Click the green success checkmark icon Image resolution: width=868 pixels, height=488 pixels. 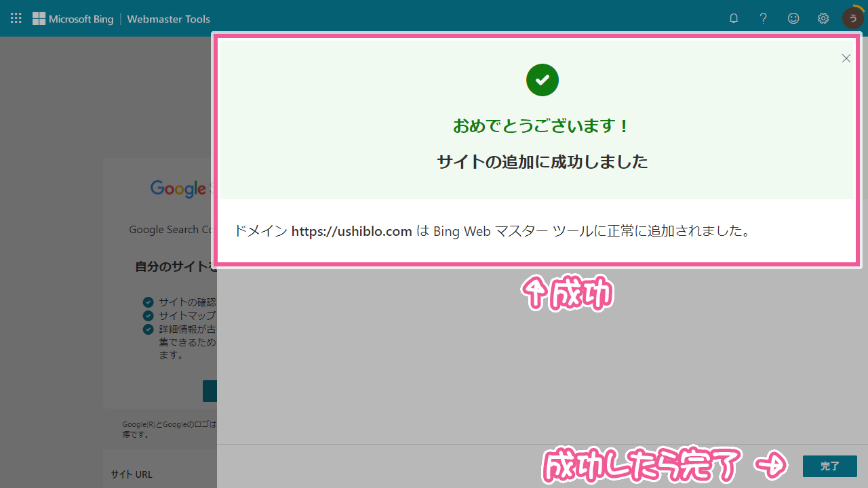click(542, 80)
